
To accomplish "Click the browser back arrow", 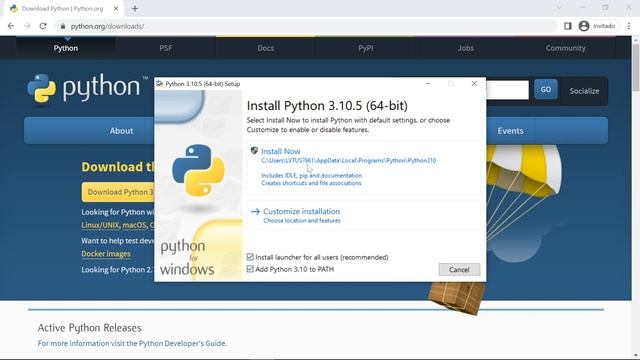I will point(11,26).
